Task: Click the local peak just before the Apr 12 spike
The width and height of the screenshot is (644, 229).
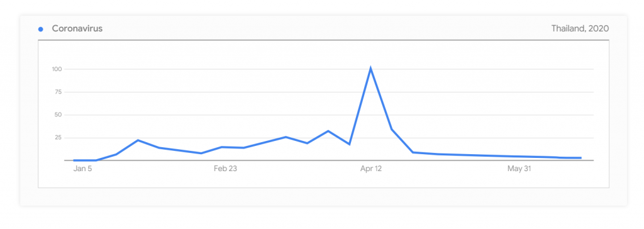Action: point(328,131)
